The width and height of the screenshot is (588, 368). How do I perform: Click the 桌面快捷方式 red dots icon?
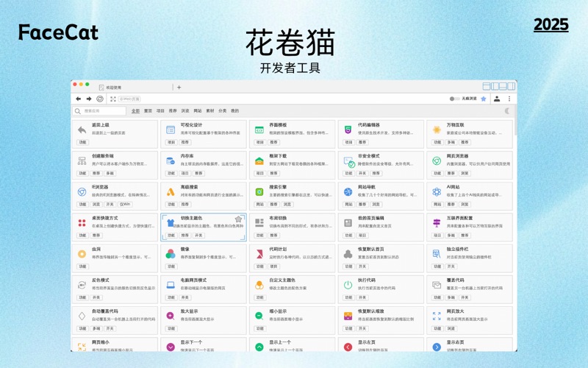82,223
